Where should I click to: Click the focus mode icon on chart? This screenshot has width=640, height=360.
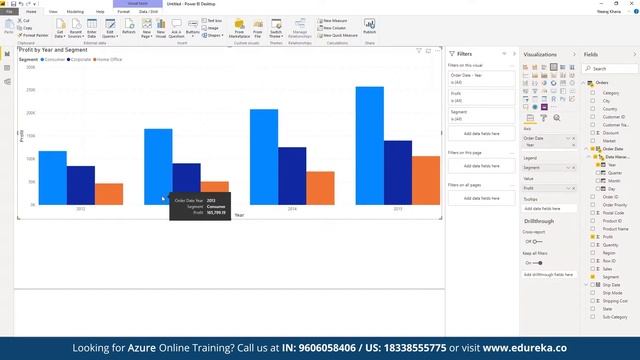tap(428, 51)
